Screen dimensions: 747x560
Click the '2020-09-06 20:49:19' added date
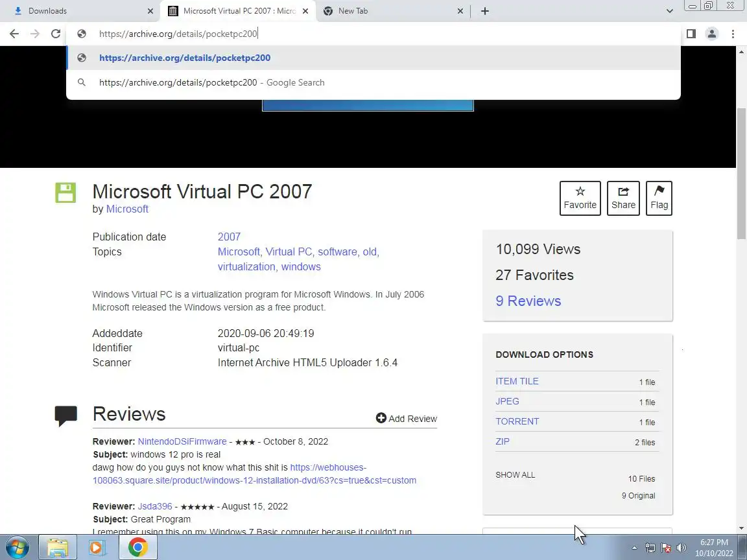[x=266, y=333]
